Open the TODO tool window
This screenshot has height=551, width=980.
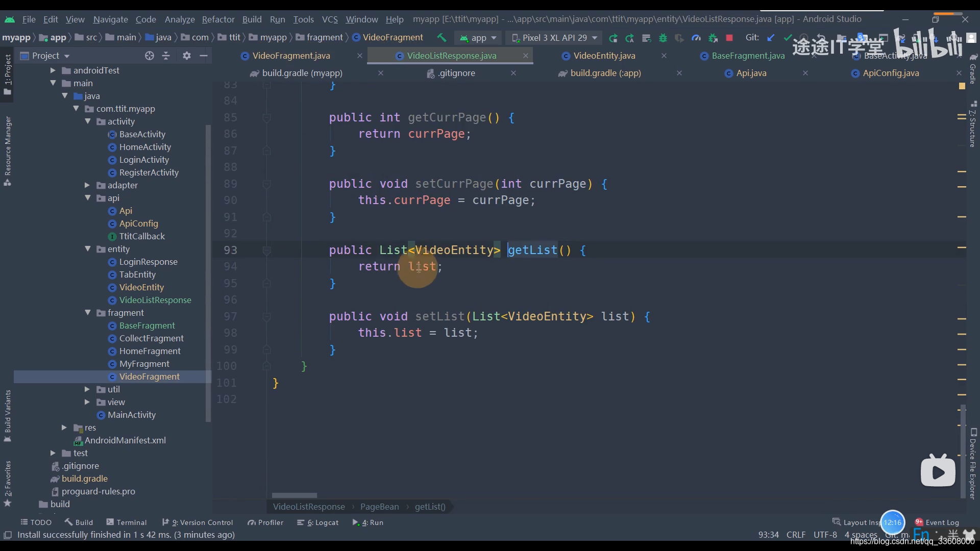36,522
